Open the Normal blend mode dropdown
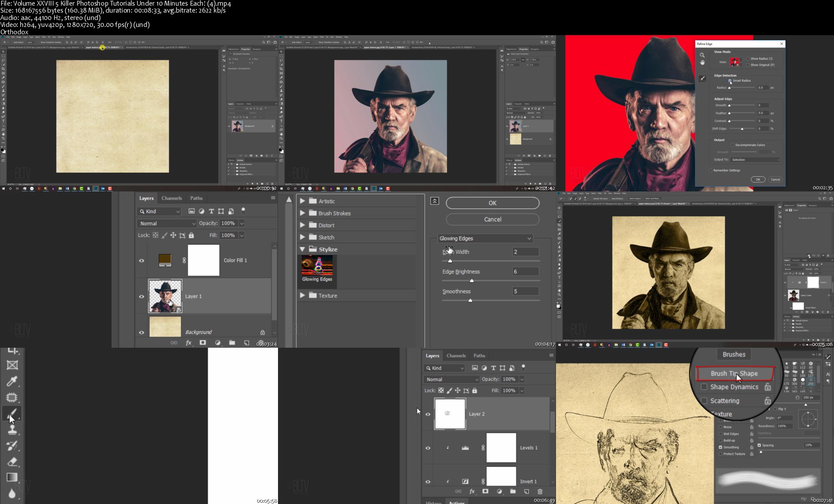 [x=167, y=223]
